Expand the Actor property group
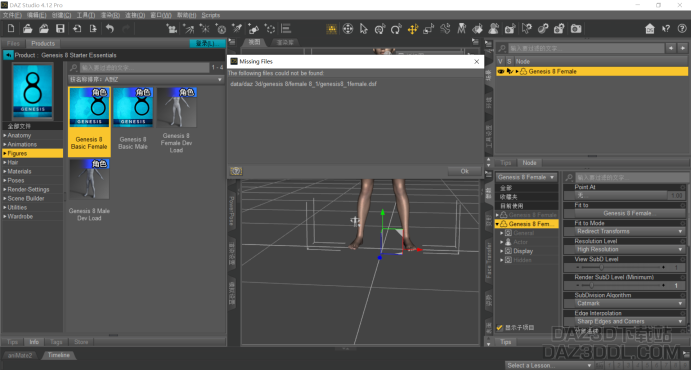This screenshot has width=691, height=370. (502, 242)
